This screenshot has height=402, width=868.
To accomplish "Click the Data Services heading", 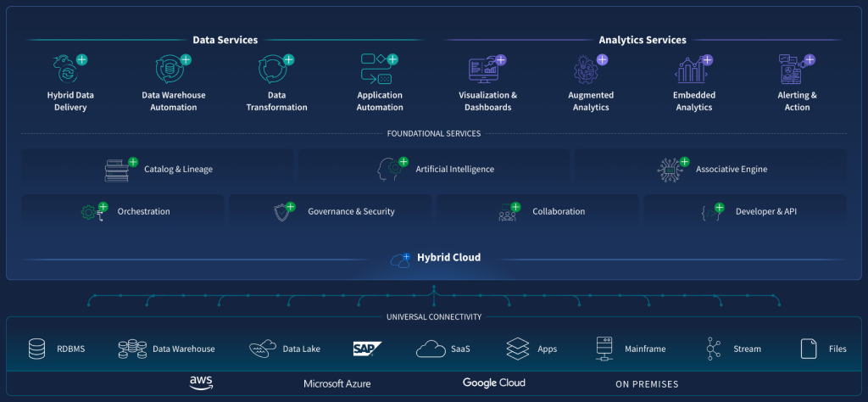I will (x=225, y=40).
